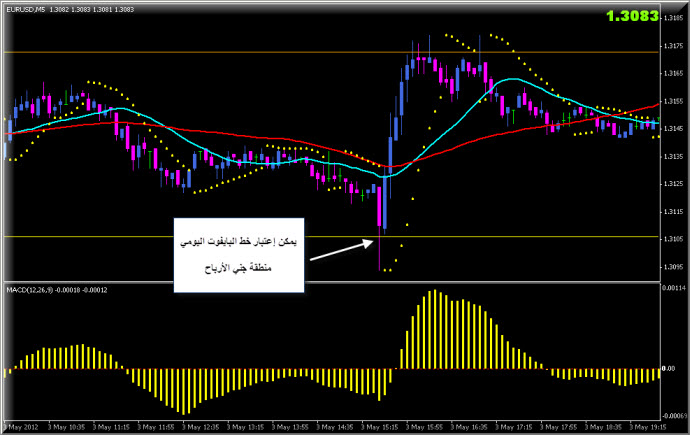Click the 3 May 18:35 time label
Viewport: 690px width, 435px height.
604,427
